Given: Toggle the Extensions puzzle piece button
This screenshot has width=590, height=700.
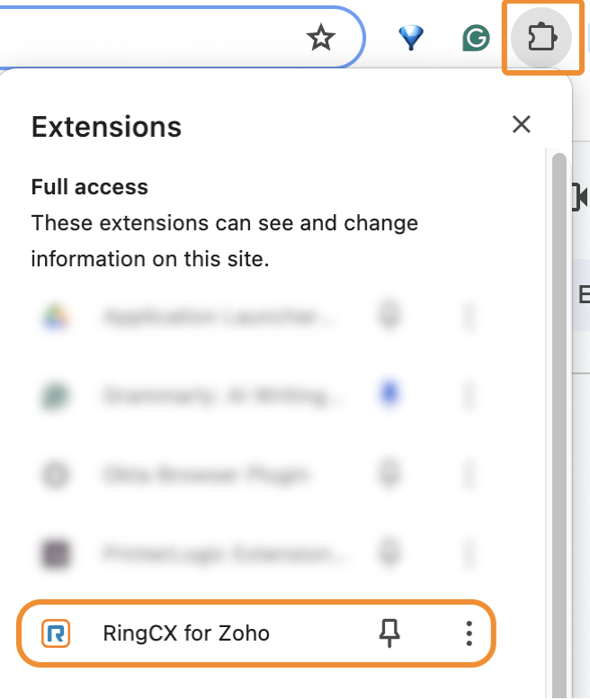Looking at the screenshot, I should coord(540,39).
